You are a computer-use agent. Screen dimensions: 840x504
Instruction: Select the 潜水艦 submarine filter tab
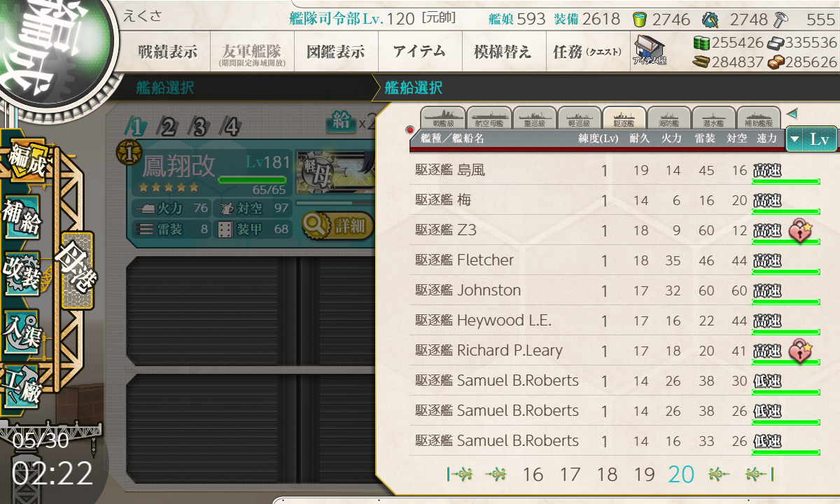(713, 118)
